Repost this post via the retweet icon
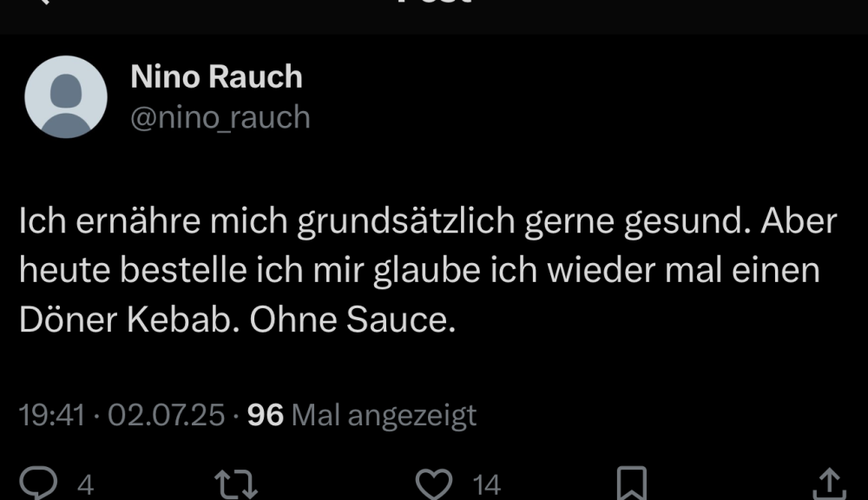The image size is (868, 500). tap(237, 484)
